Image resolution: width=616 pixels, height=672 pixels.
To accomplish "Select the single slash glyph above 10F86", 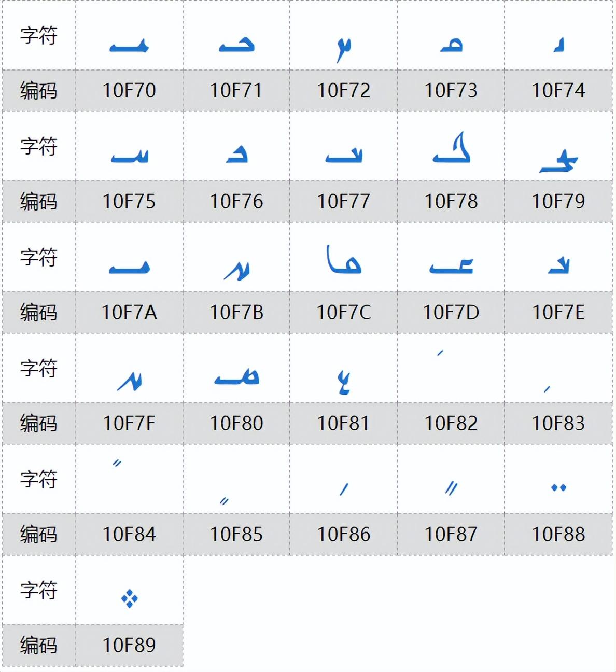I will click(344, 488).
